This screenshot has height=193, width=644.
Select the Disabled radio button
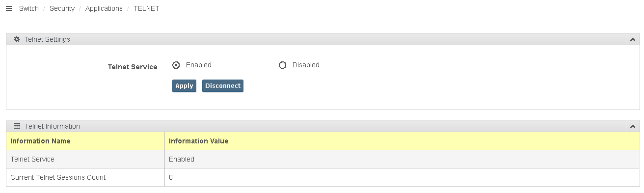coord(282,65)
